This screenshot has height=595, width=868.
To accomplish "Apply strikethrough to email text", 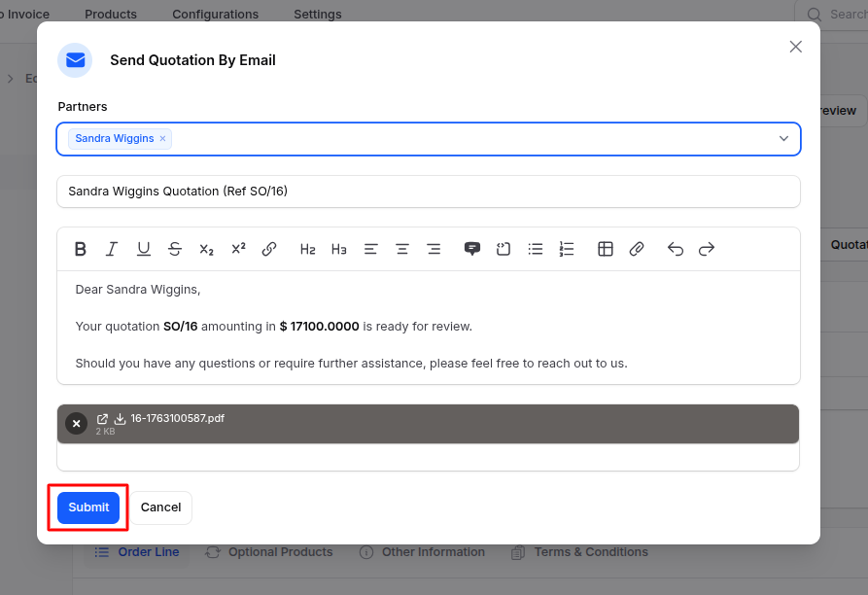I will click(x=175, y=249).
